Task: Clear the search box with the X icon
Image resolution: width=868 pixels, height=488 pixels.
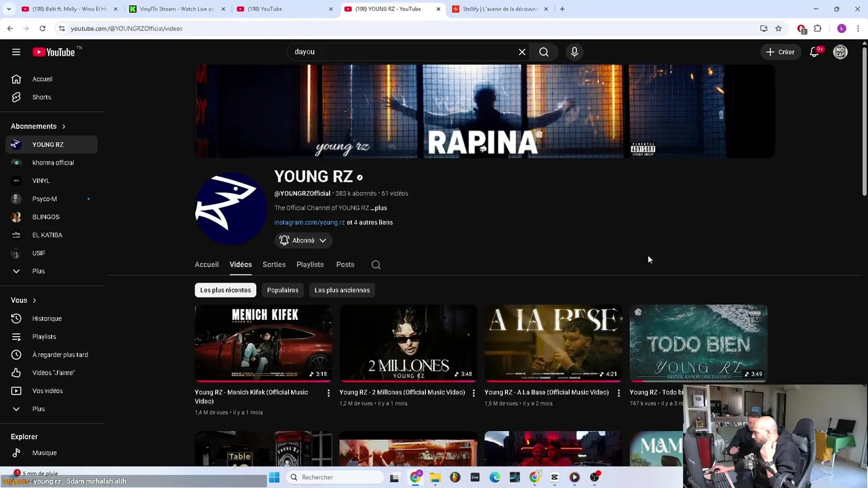Action: pos(522,52)
